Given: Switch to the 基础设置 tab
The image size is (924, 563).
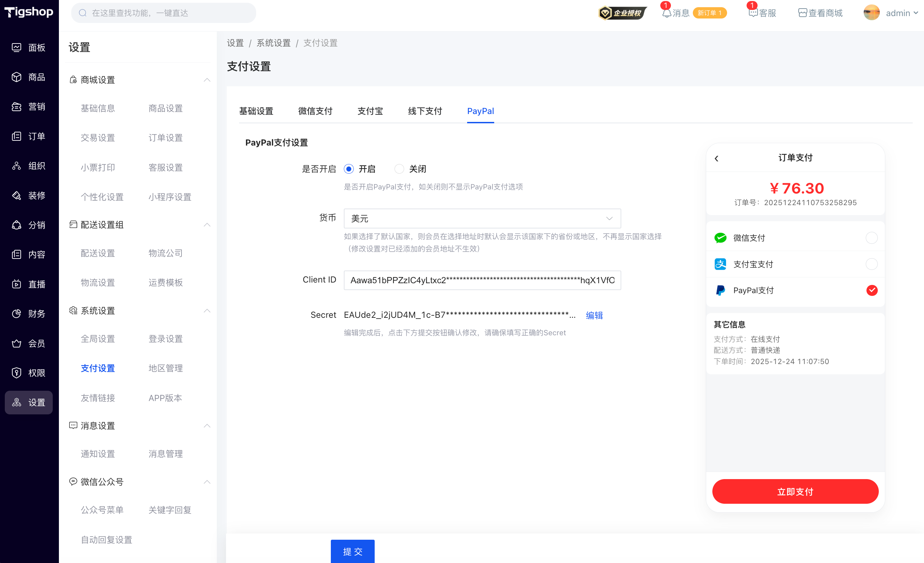Looking at the screenshot, I should (256, 111).
